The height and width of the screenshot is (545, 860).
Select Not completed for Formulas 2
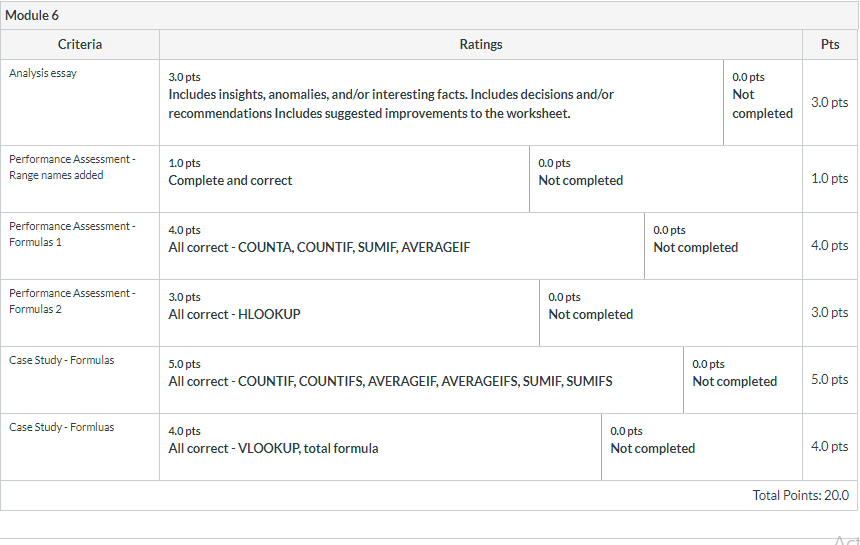click(671, 313)
